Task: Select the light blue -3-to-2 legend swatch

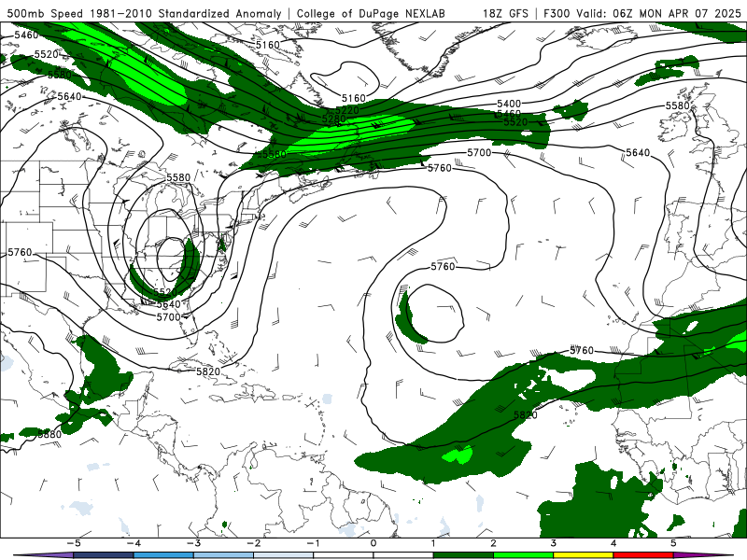Action: coord(223,555)
